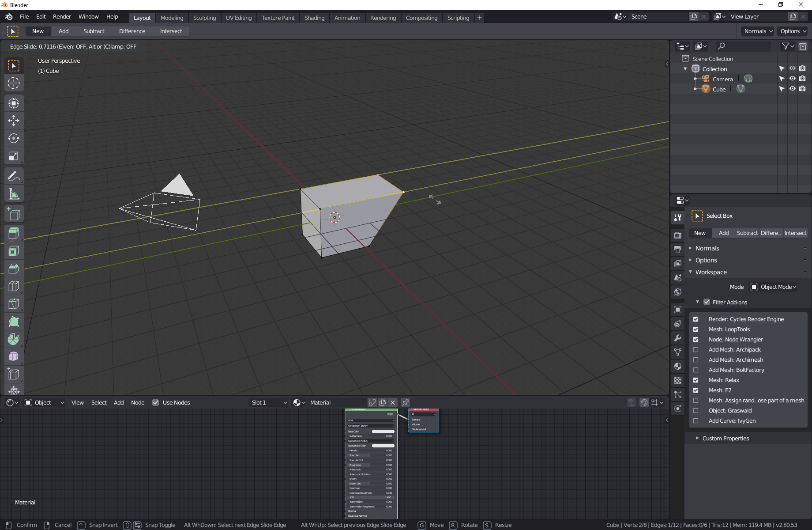Toggle Use Nodes checkbox in node editor
The image size is (812, 530).
[156, 402]
